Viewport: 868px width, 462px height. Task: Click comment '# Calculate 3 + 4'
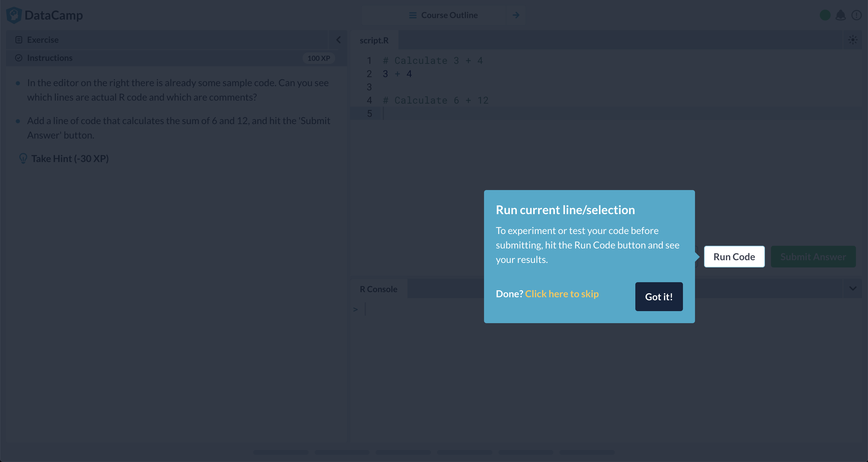[433, 61]
